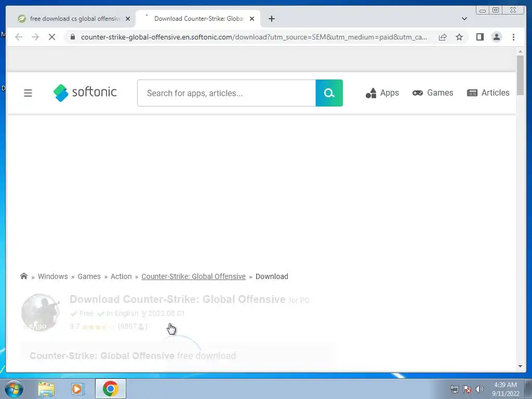
Task: Go forward in browser history
Action: pos(35,37)
